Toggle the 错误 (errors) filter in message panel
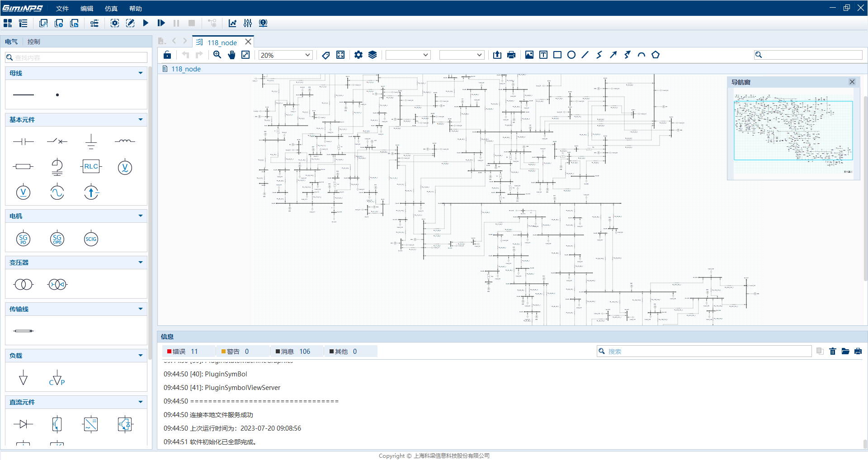 click(188, 351)
